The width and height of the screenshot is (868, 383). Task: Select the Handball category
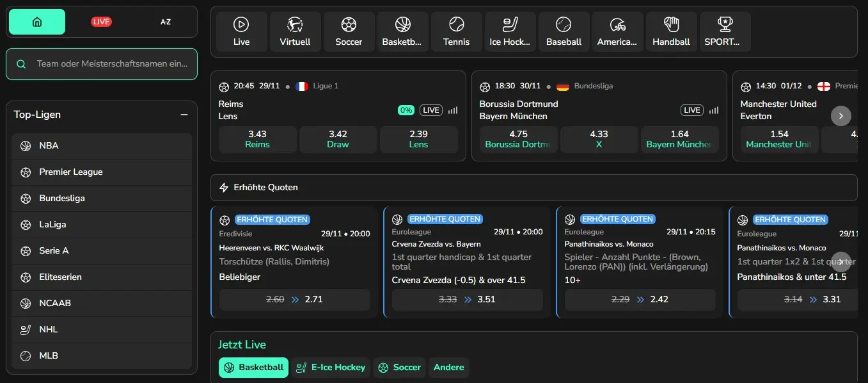tap(672, 31)
